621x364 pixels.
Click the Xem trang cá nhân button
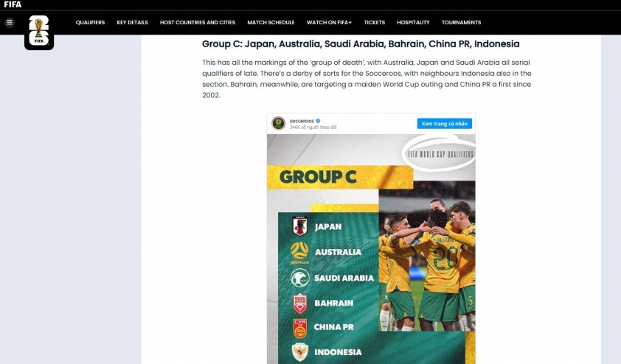pyautogui.click(x=445, y=124)
